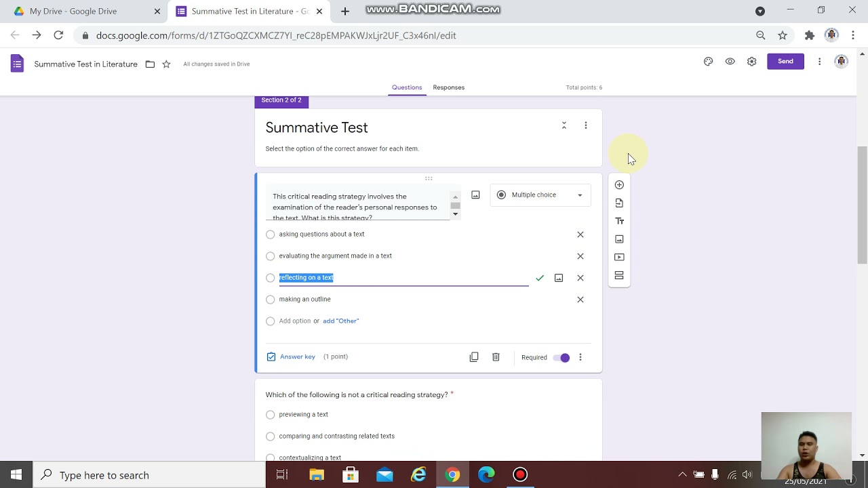Open the Forms home icon
The height and width of the screenshot is (488, 868).
tap(17, 64)
